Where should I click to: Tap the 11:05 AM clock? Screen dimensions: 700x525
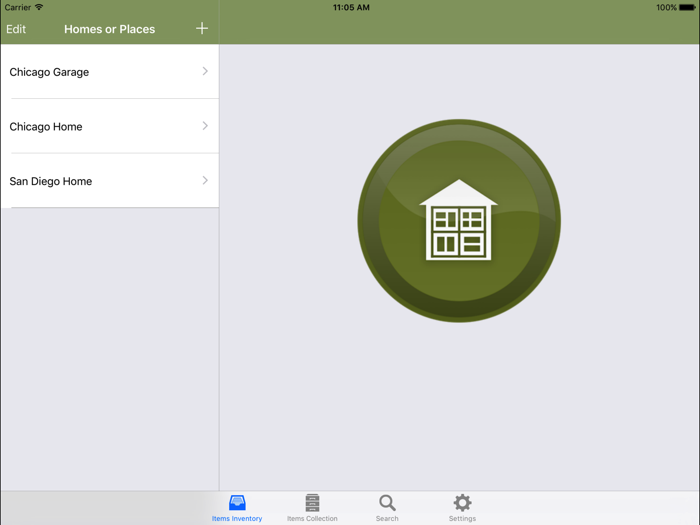pyautogui.click(x=351, y=8)
